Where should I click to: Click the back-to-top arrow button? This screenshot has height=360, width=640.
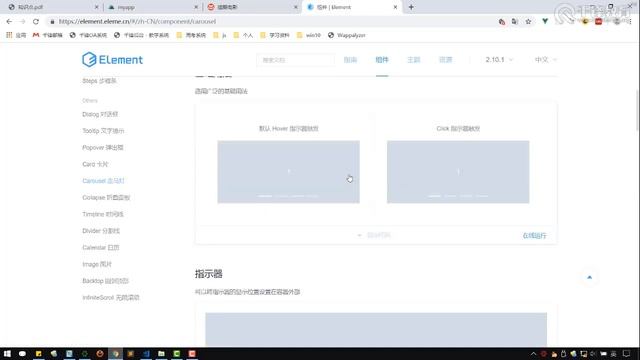click(589, 277)
